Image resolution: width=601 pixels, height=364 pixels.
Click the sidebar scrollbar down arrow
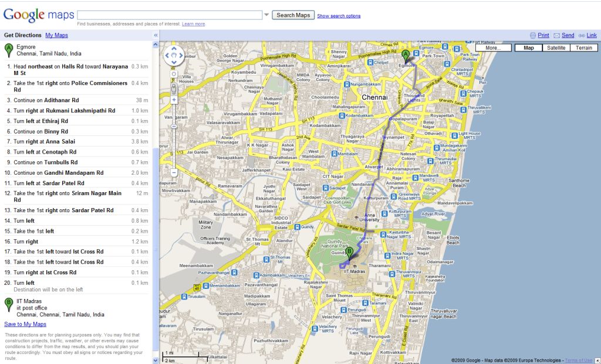click(x=156, y=360)
